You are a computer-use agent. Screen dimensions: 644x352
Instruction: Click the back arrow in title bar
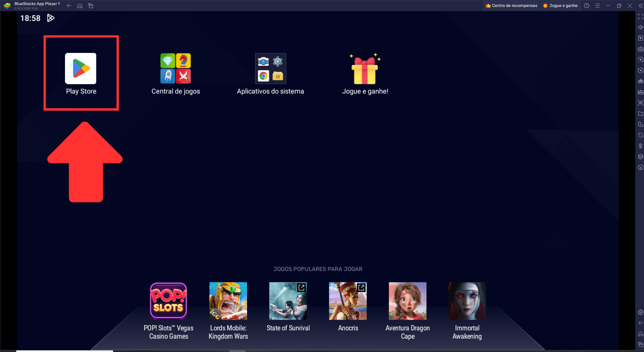[x=69, y=6]
